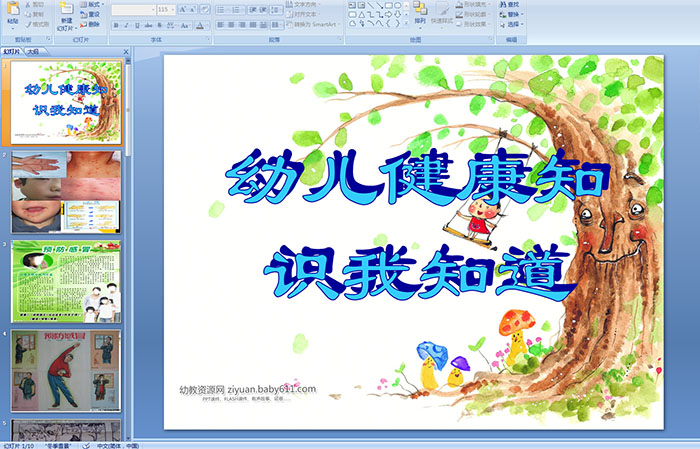Toggle Align Text Left
This screenshot has height=449, width=700.
coord(221,25)
